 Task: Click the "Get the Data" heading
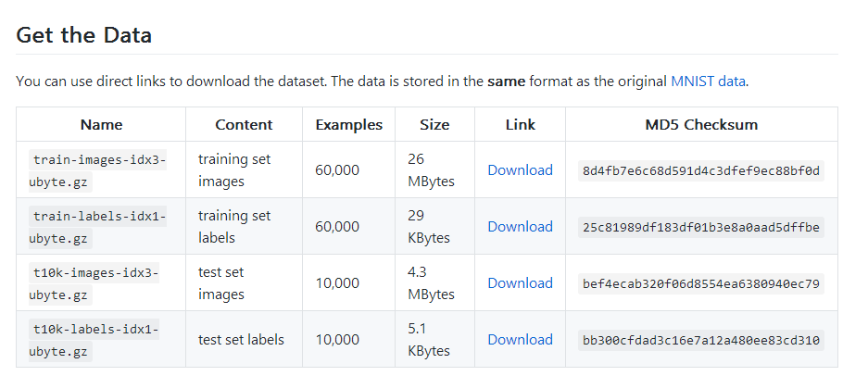(84, 35)
